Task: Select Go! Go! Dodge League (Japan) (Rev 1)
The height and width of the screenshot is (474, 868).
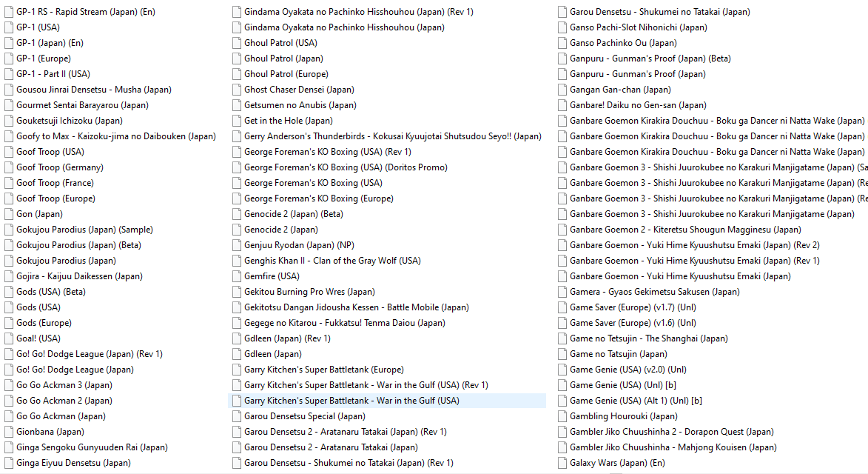Action: 90,354
